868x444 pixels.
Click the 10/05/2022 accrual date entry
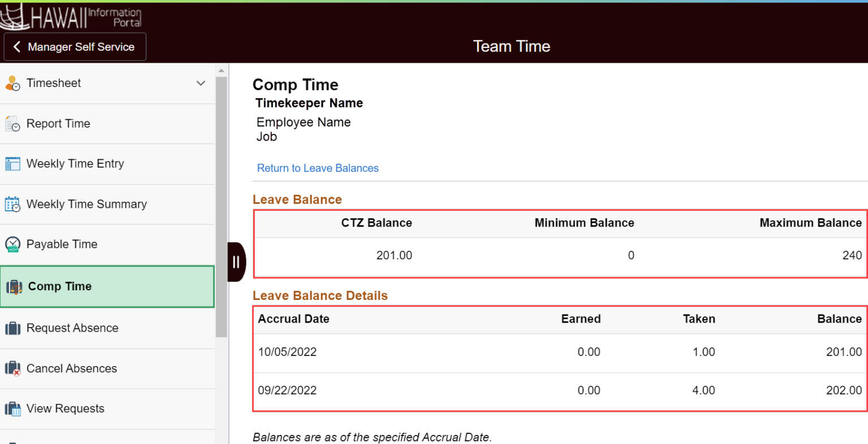coord(288,351)
